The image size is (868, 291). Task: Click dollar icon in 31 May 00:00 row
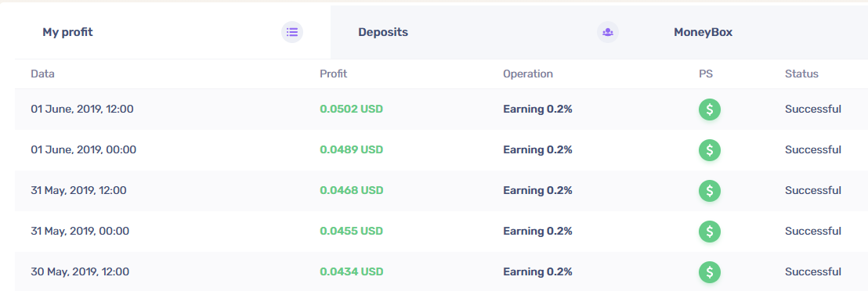(710, 232)
